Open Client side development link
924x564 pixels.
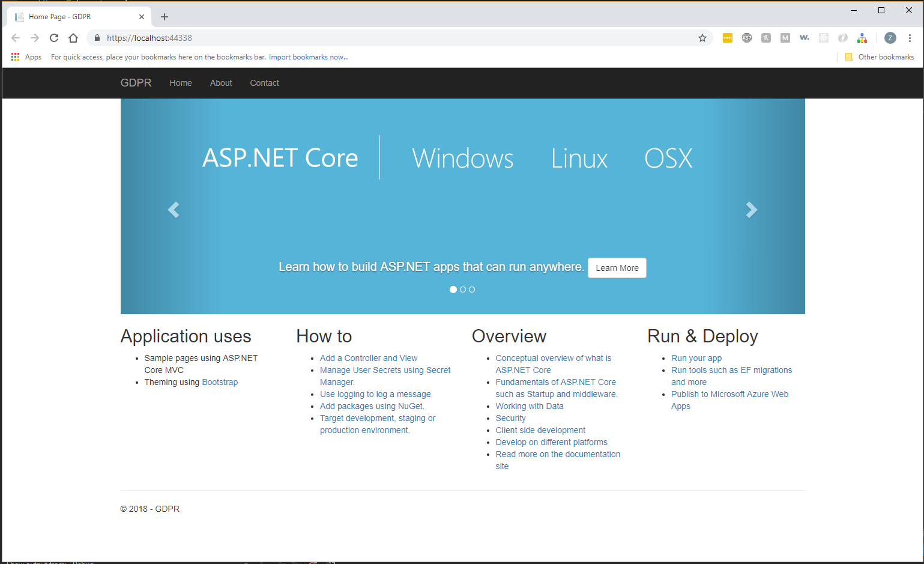[540, 430]
